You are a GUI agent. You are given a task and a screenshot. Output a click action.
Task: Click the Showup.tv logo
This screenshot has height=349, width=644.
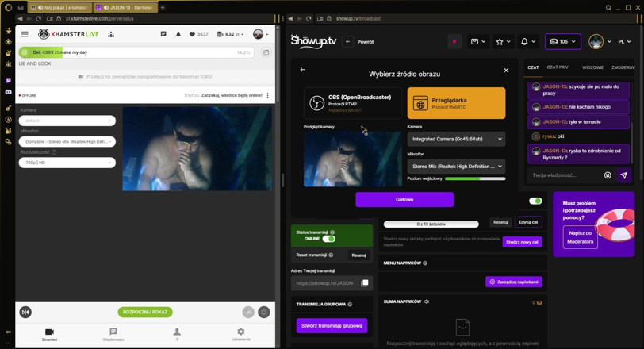click(x=314, y=41)
